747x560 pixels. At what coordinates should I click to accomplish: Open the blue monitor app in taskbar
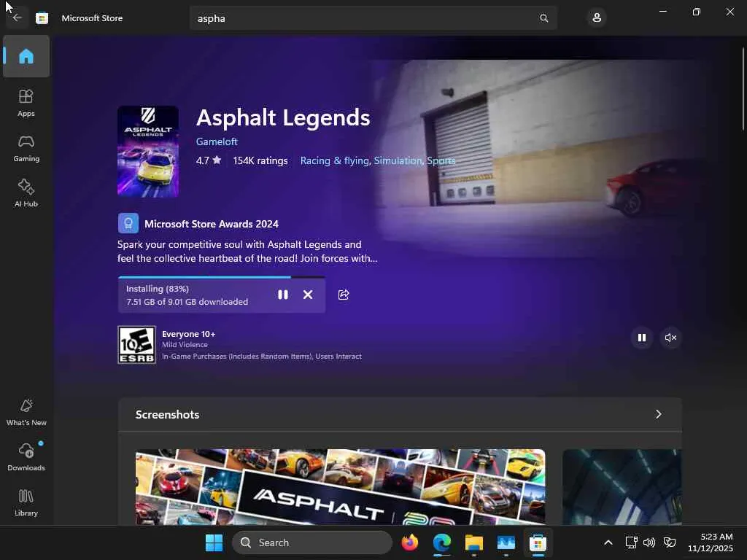(x=506, y=542)
